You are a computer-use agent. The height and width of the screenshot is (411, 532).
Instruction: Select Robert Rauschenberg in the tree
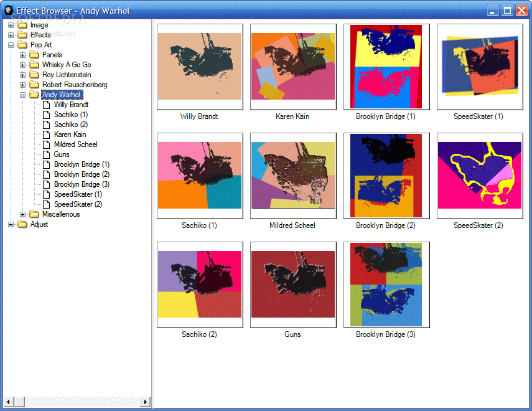coord(75,85)
